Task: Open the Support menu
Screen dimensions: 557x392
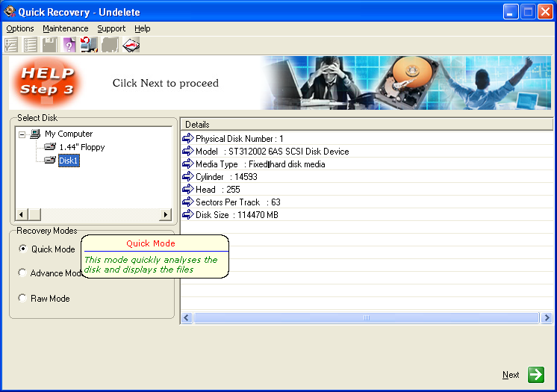Action: (x=111, y=28)
